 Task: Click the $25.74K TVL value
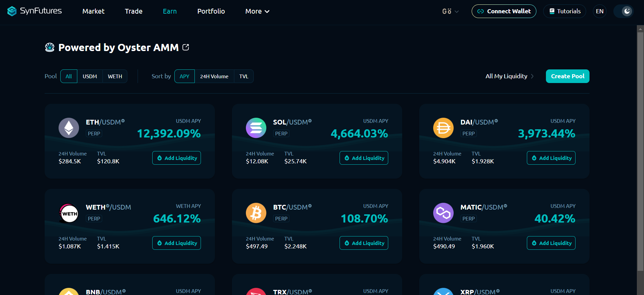pyautogui.click(x=296, y=161)
